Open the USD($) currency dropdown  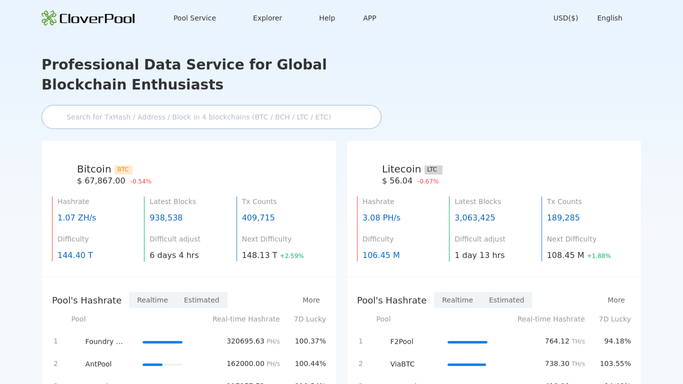(565, 18)
